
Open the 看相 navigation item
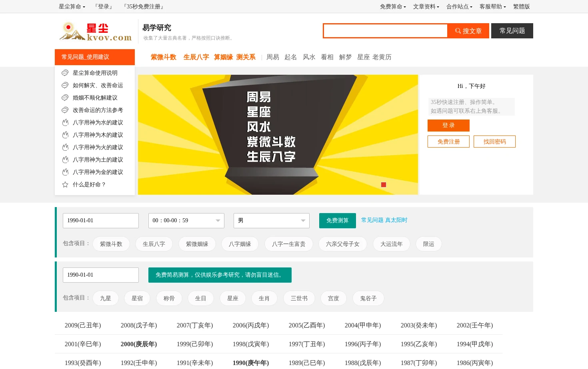point(327,57)
